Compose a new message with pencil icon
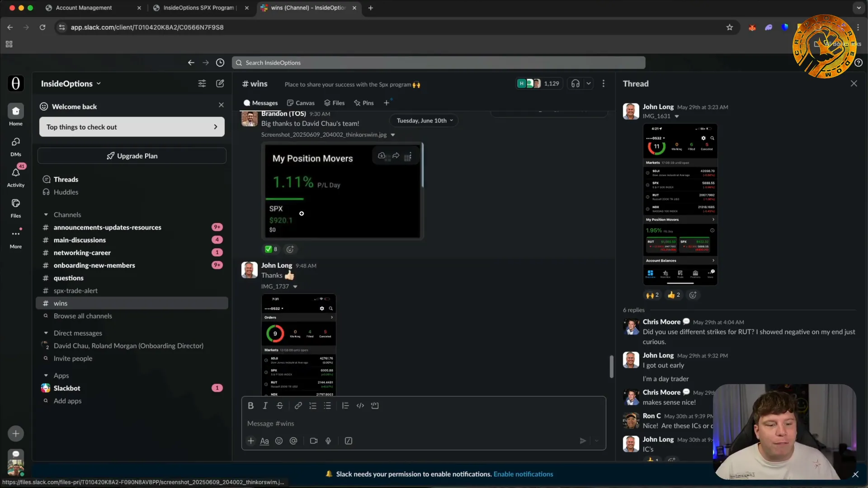This screenshot has height=488, width=868. click(x=220, y=84)
